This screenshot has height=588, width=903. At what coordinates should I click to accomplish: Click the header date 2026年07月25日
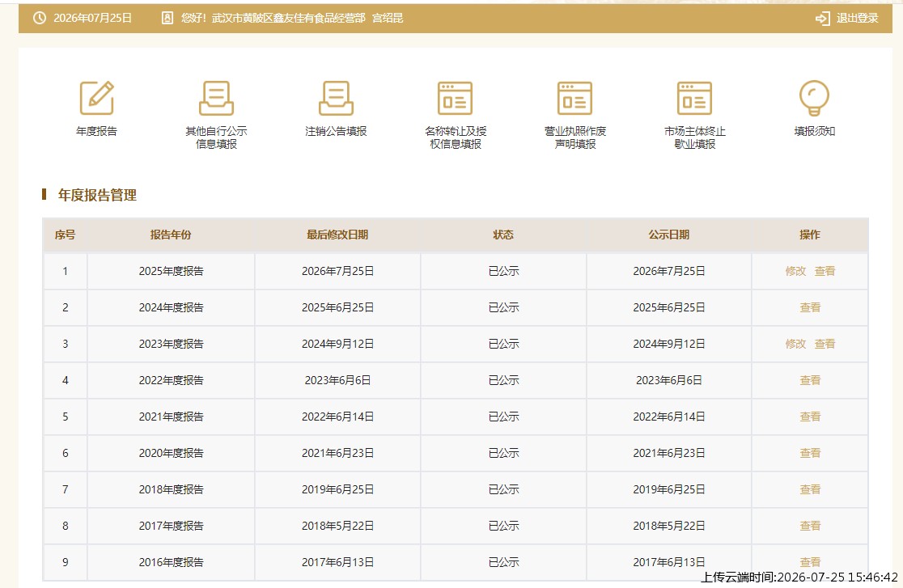tap(92, 18)
